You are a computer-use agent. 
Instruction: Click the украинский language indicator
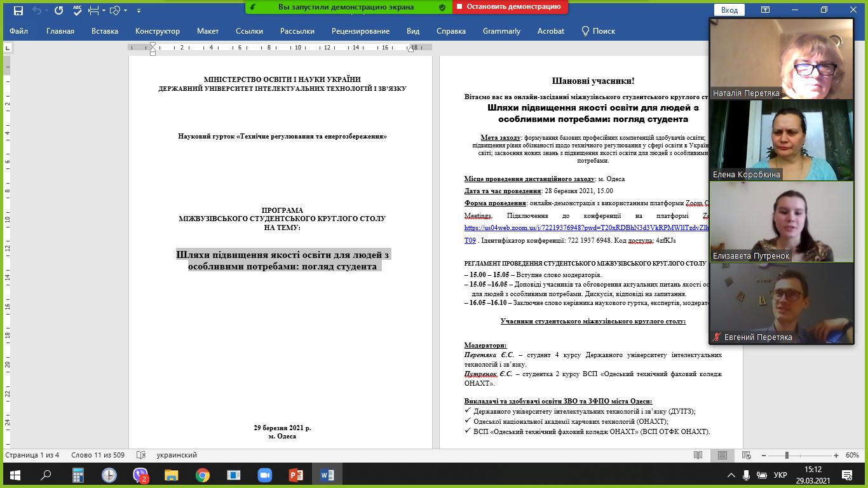click(x=177, y=455)
